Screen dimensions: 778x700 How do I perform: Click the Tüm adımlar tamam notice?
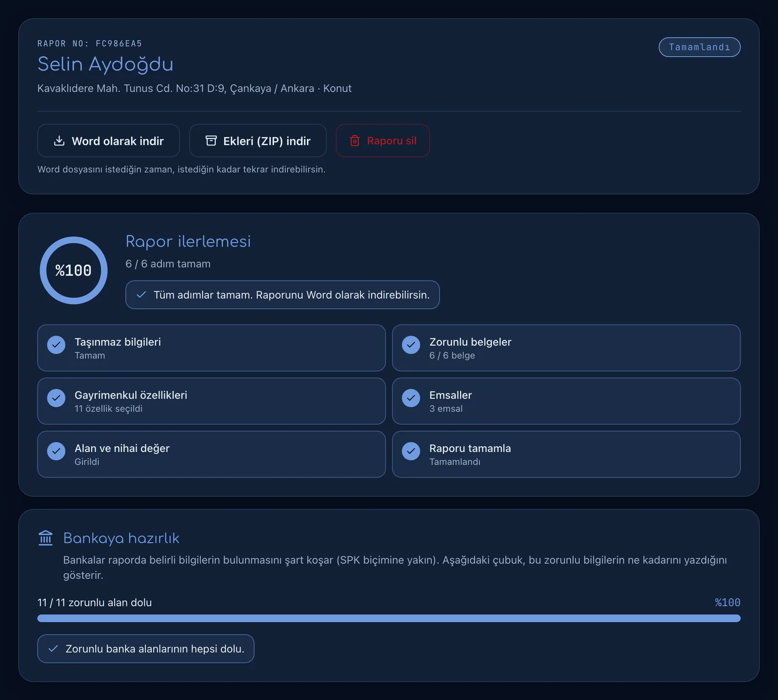tap(283, 295)
